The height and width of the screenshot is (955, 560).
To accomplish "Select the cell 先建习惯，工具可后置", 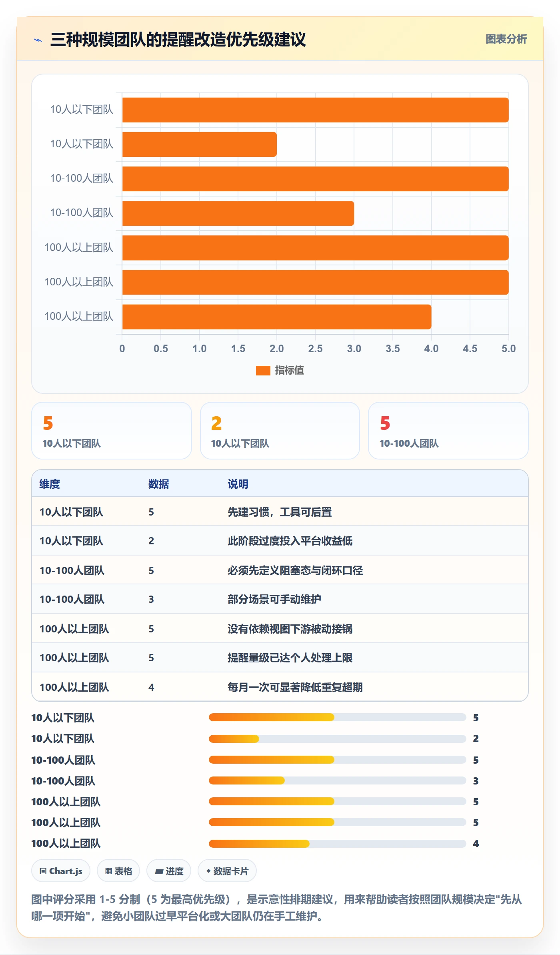I will tap(280, 512).
